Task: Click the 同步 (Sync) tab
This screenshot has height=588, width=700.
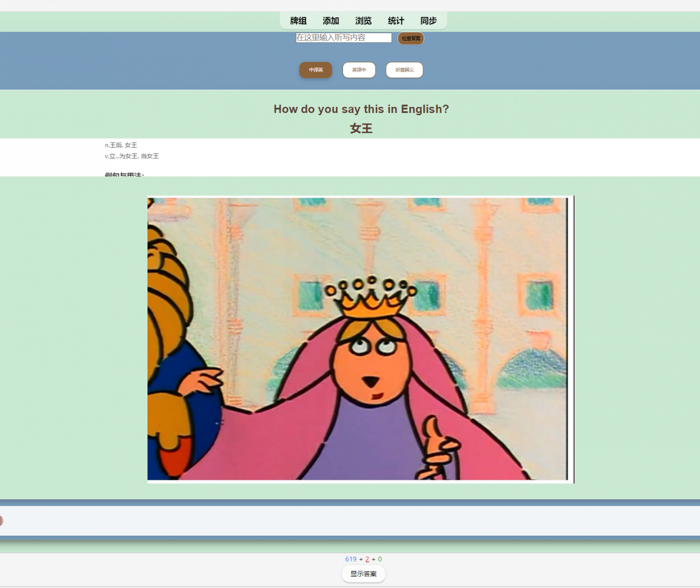Action: tap(428, 21)
